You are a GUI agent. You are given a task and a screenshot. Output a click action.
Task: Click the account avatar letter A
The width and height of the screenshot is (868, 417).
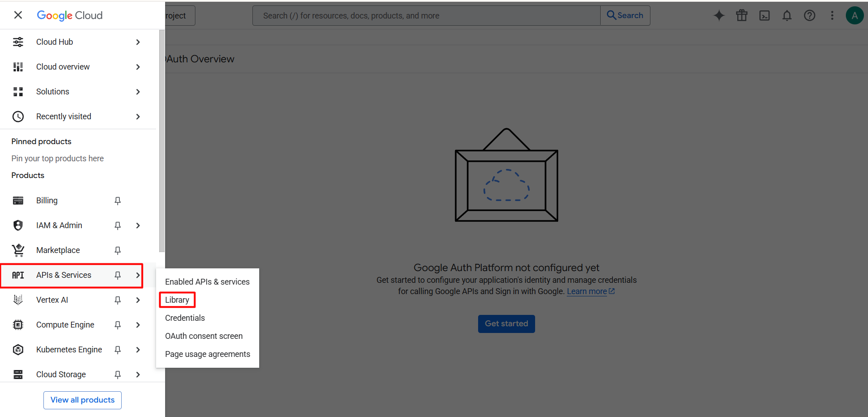[854, 15]
